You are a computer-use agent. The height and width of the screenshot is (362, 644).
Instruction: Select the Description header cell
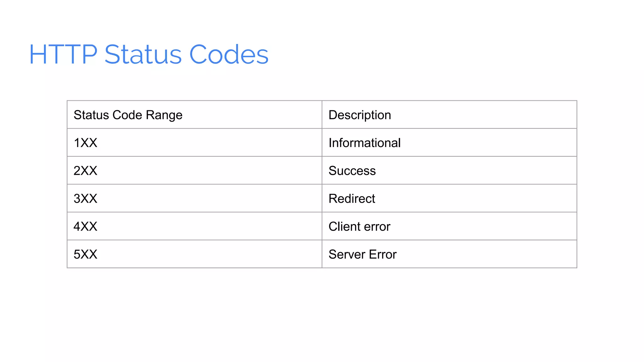(x=449, y=115)
